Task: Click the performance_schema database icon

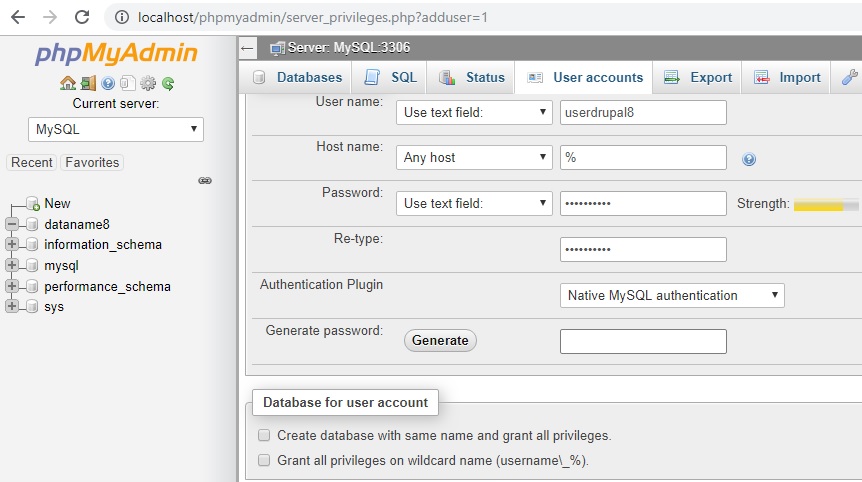Action: [x=32, y=286]
